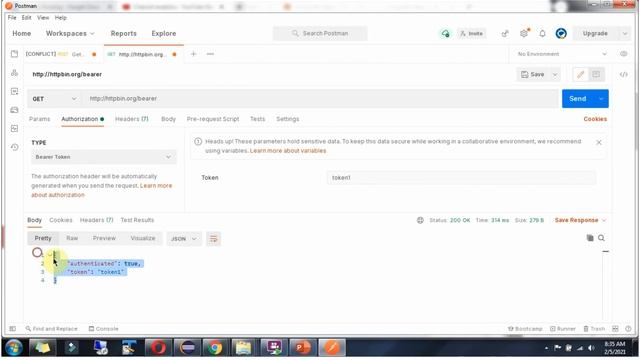Open the settings gear icon

click(524, 33)
